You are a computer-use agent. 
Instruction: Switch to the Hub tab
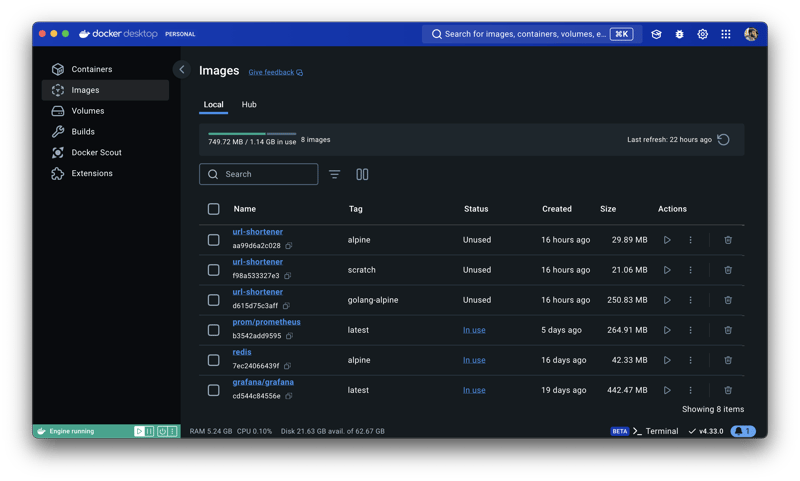pos(249,105)
